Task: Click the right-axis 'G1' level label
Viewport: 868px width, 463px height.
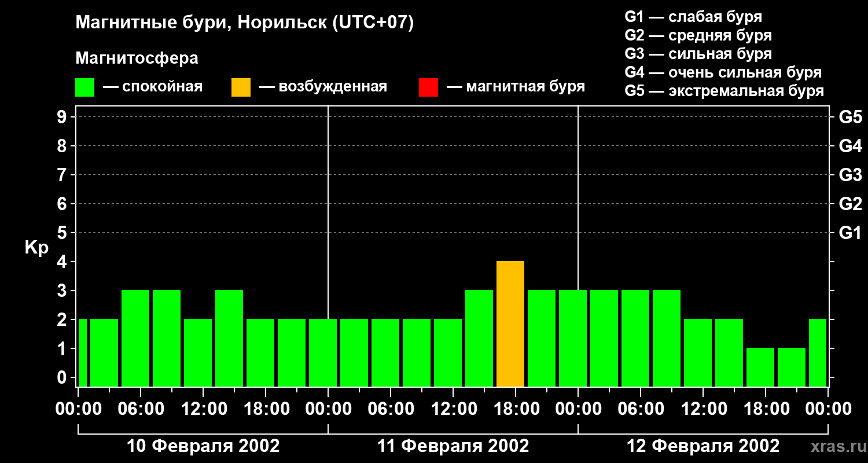Action: click(850, 233)
